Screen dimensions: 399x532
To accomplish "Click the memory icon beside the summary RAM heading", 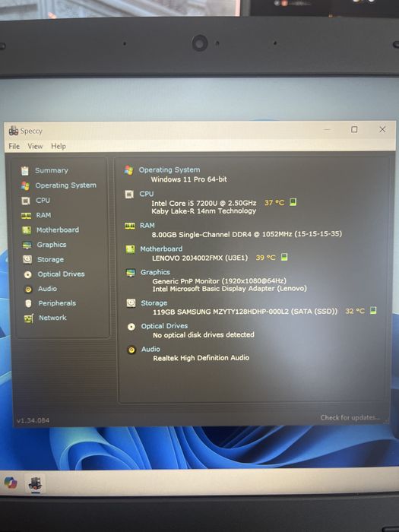I will (x=130, y=226).
